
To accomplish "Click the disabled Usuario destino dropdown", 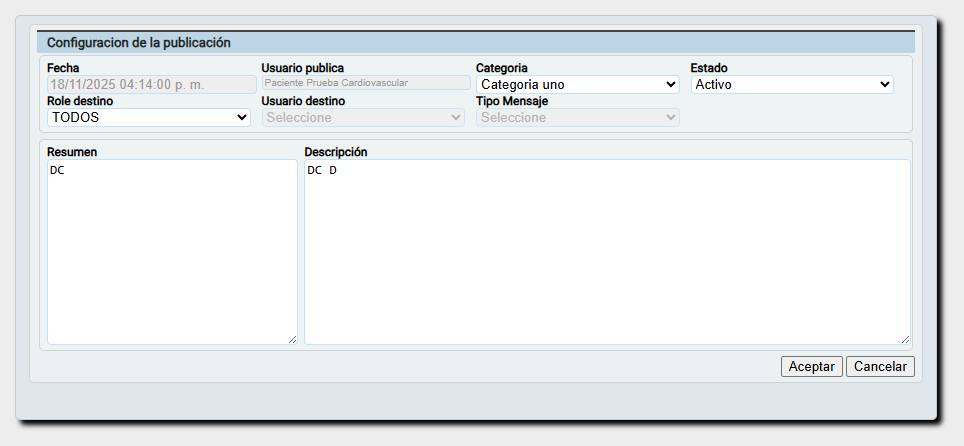I will point(363,117).
